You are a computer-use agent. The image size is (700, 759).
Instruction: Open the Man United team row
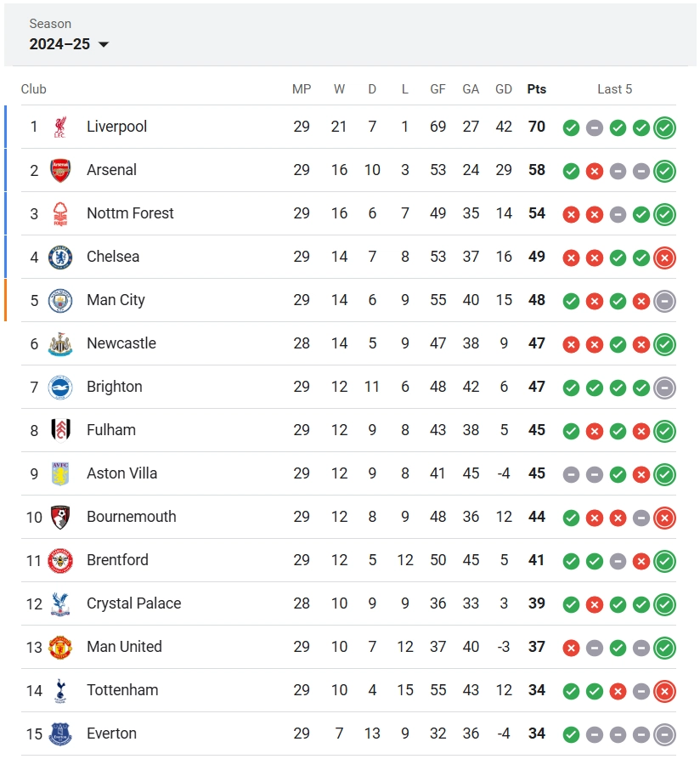click(348, 647)
